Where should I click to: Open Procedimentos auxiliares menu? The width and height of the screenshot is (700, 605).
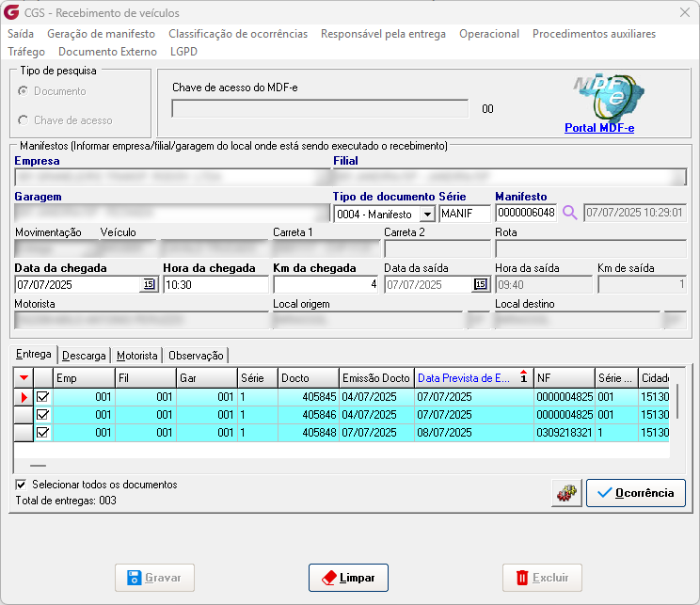pyautogui.click(x=594, y=34)
